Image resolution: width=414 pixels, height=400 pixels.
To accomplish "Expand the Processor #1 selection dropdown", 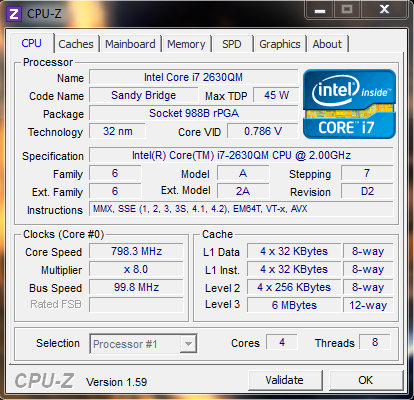I will click(x=188, y=344).
